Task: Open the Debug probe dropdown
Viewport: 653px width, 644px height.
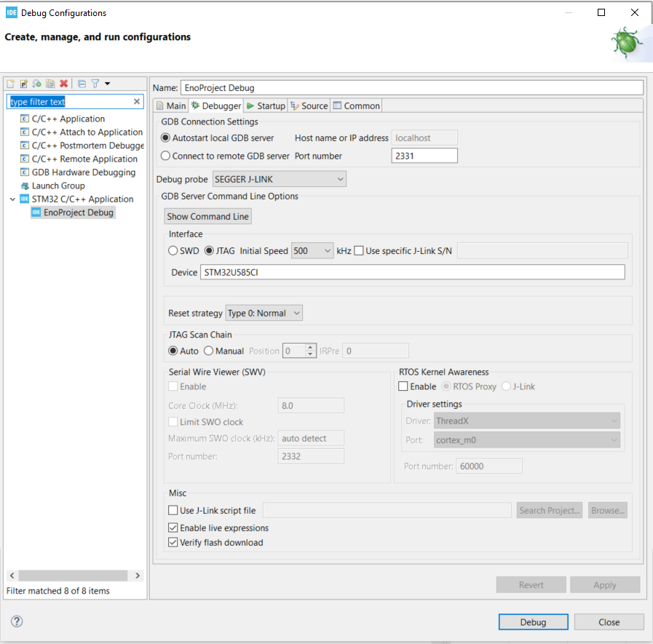Action: pos(280,179)
